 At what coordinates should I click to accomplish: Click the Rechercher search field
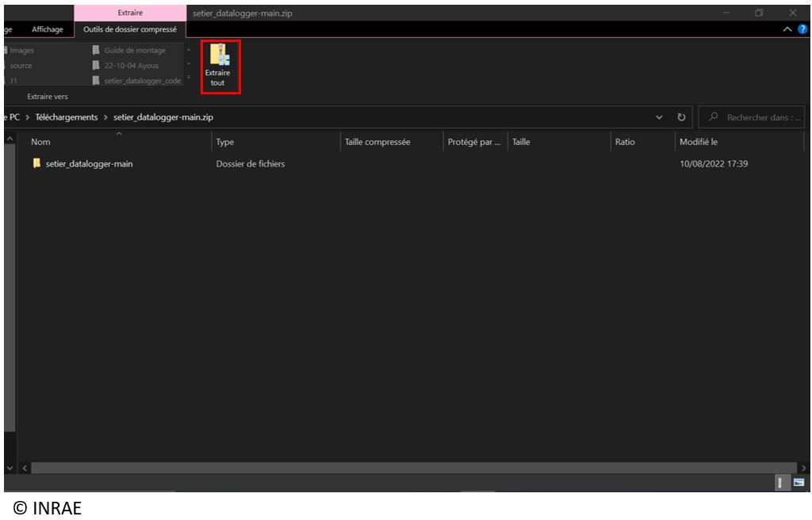tap(757, 117)
